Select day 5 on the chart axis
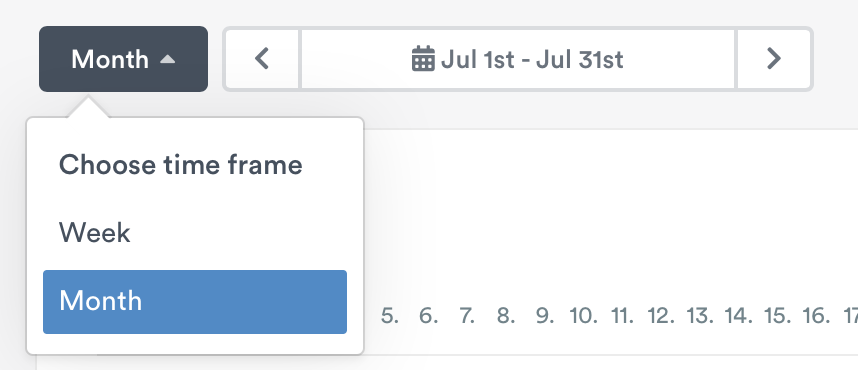Image resolution: width=858 pixels, height=370 pixels. pos(389,316)
